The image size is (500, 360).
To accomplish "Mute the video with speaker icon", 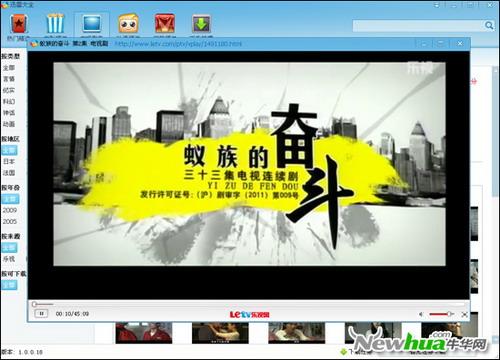I will tap(421, 314).
